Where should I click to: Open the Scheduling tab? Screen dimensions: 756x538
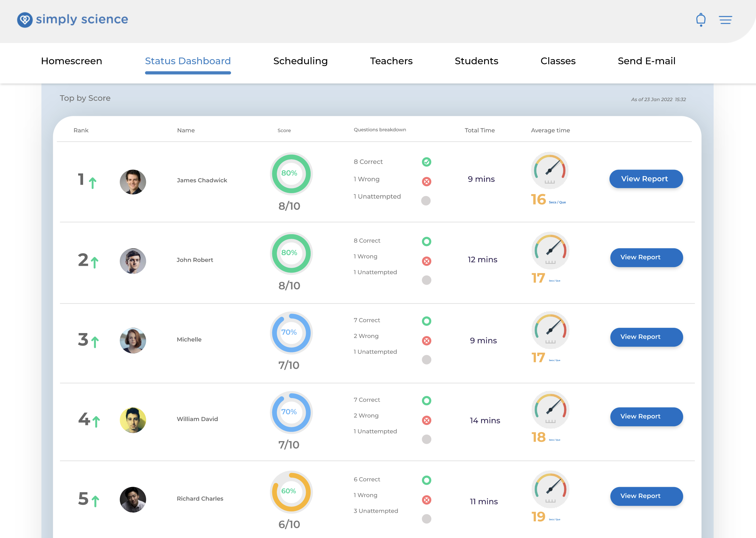pyautogui.click(x=300, y=61)
